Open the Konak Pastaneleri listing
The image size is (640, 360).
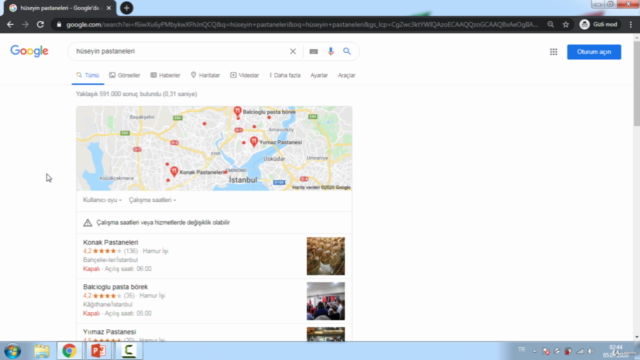(111, 242)
